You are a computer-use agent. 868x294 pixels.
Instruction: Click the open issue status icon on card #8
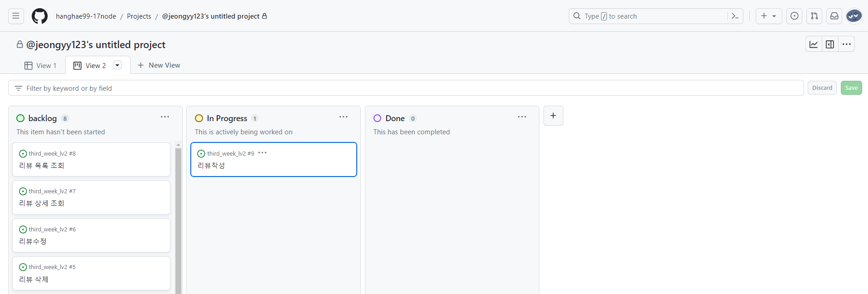[23, 154]
